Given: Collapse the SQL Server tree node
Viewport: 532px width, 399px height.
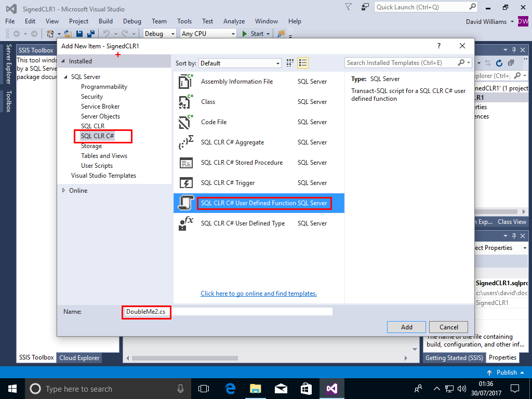Looking at the screenshot, I should (x=66, y=77).
